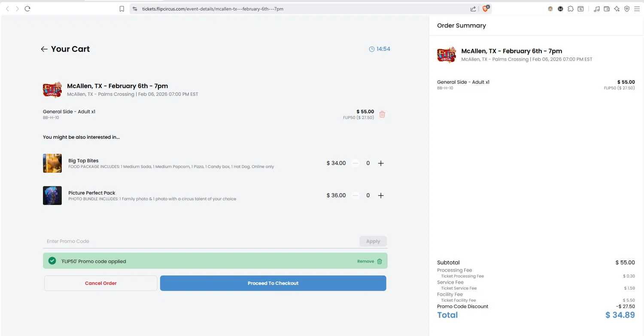The width and height of the screenshot is (644, 336).
Task: Decrease Big Top Bites quantity with minus
Action: [355, 163]
